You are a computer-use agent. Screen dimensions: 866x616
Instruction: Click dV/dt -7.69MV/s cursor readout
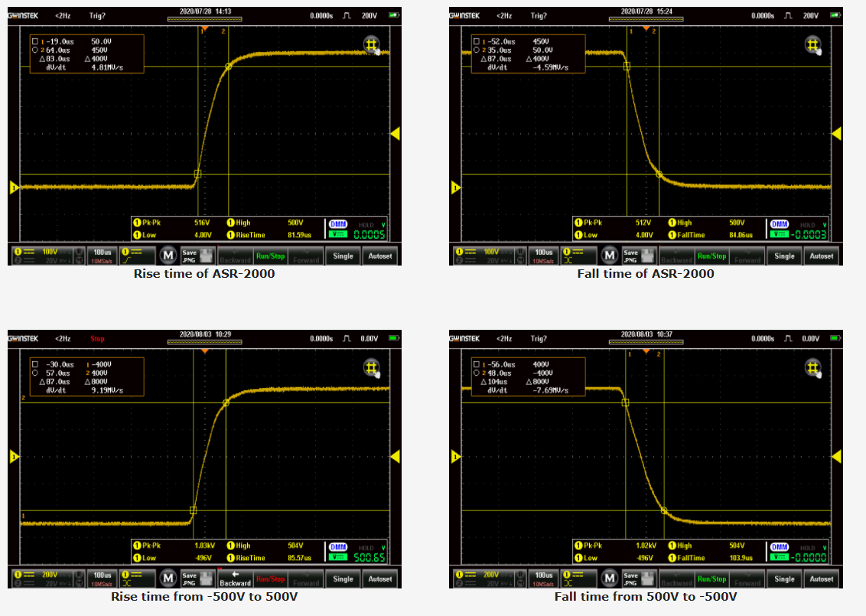(x=527, y=390)
